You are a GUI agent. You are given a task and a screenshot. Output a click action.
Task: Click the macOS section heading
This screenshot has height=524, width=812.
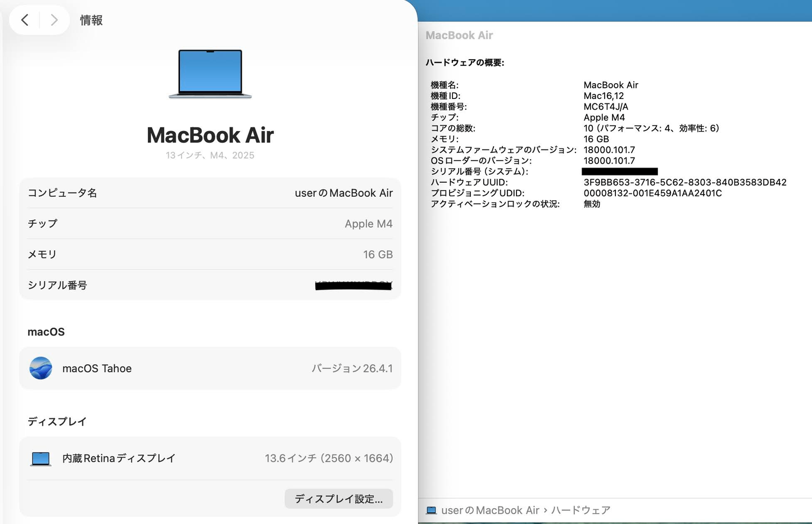46,332
